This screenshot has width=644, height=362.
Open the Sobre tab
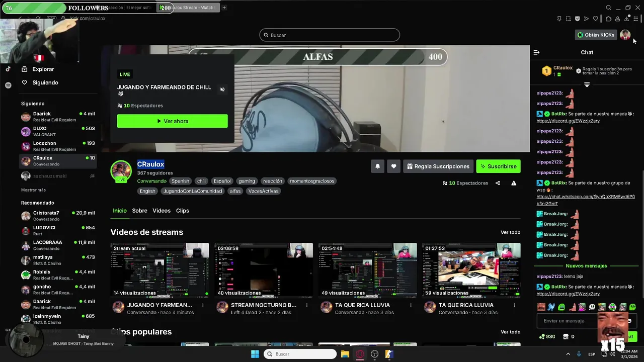(139, 211)
